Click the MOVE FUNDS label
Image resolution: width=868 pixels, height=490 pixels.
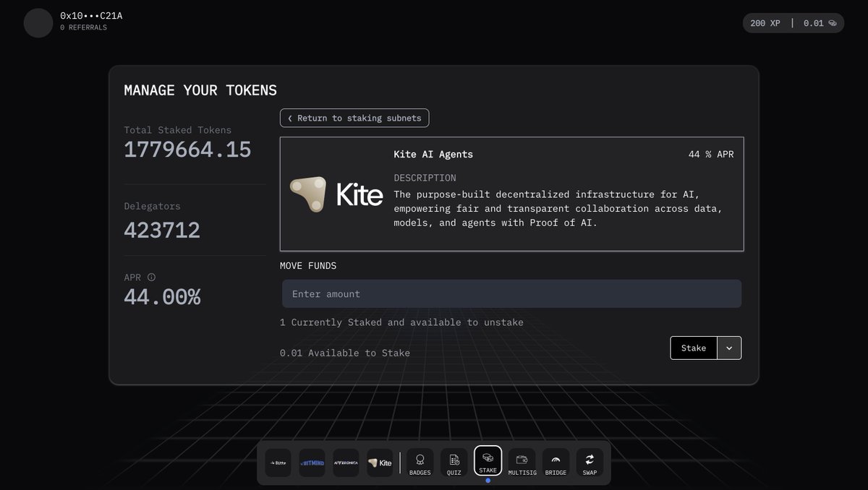308,265
